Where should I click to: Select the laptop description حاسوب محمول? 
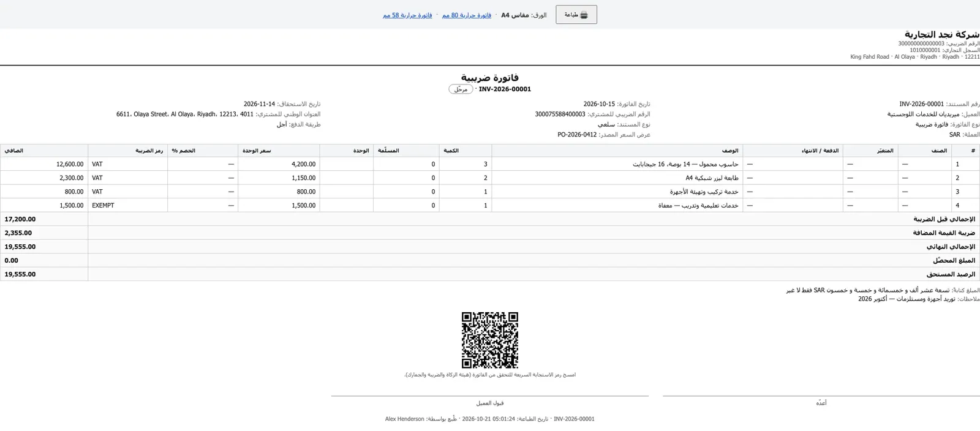tap(685, 164)
